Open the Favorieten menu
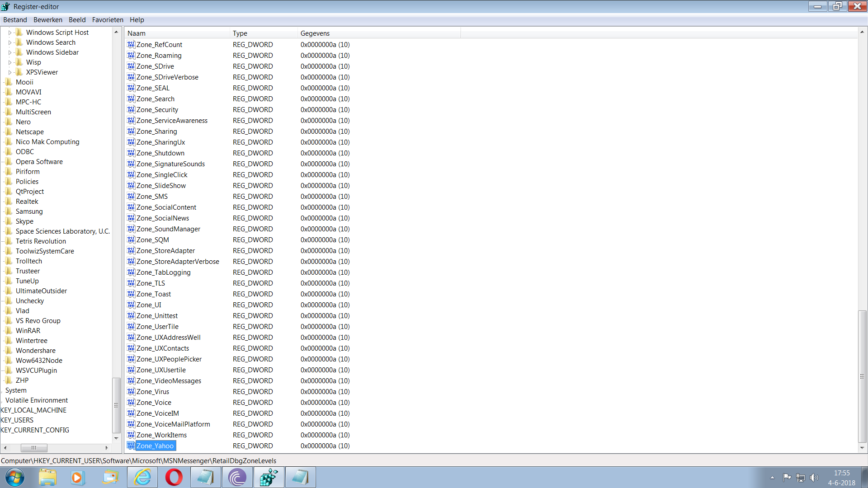868x488 pixels. click(x=108, y=20)
